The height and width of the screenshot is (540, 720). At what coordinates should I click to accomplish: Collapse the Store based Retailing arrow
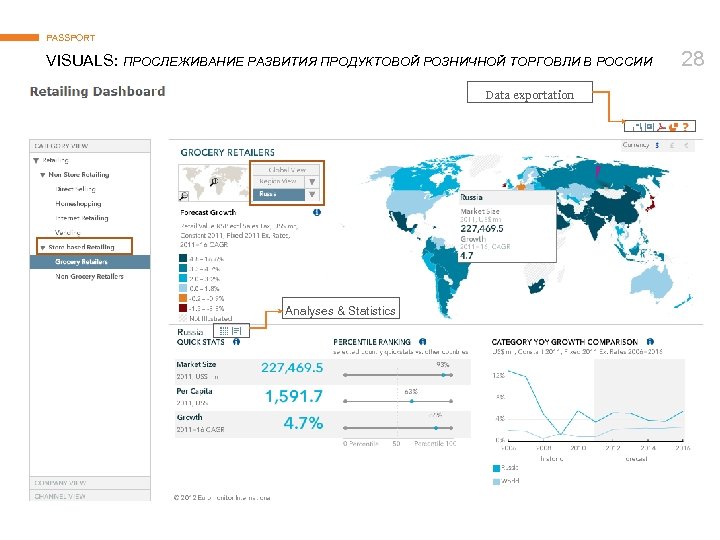pos(43,248)
